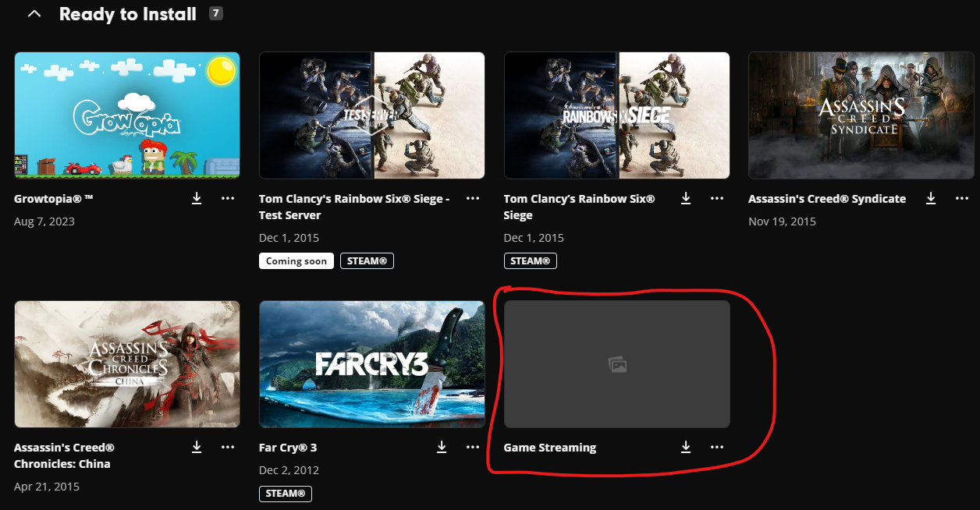Download Game Streaming via its download icon
This screenshot has height=510, width=980.
[686, 447]
